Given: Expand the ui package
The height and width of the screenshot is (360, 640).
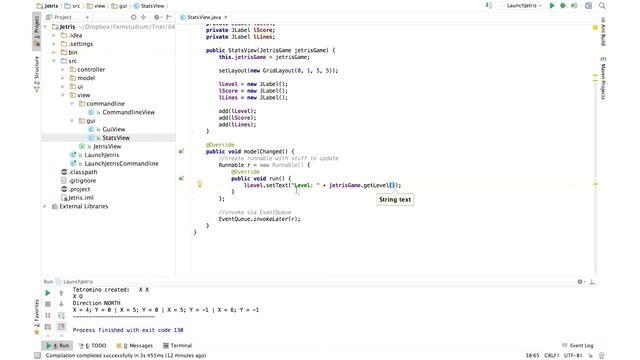Looking at the screenshot, I should (63, 87).
